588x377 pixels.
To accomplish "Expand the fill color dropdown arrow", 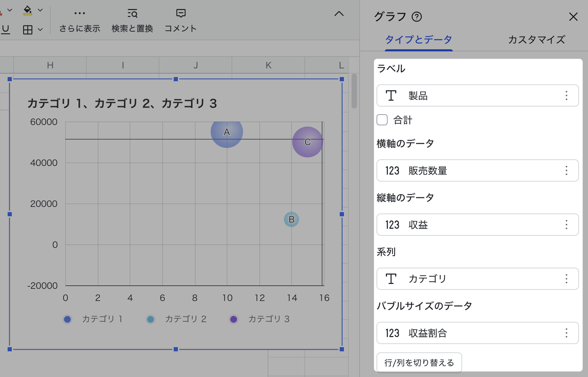I will [x=40, y=10].
